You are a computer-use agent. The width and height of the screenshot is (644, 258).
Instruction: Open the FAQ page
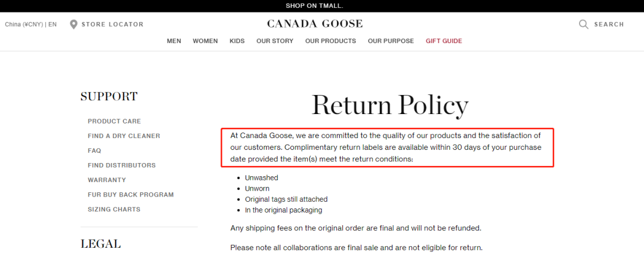coord(94,150)
